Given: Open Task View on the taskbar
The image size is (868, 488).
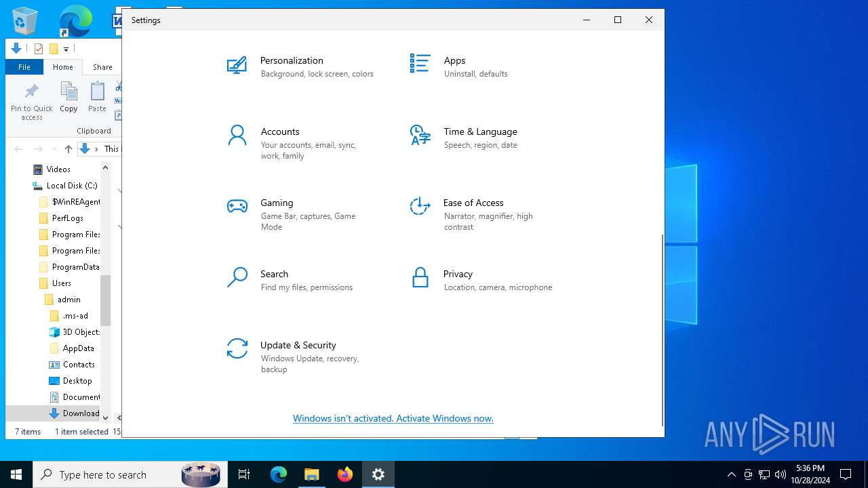Looking at the screenshot, I should [x=244, y=474].
